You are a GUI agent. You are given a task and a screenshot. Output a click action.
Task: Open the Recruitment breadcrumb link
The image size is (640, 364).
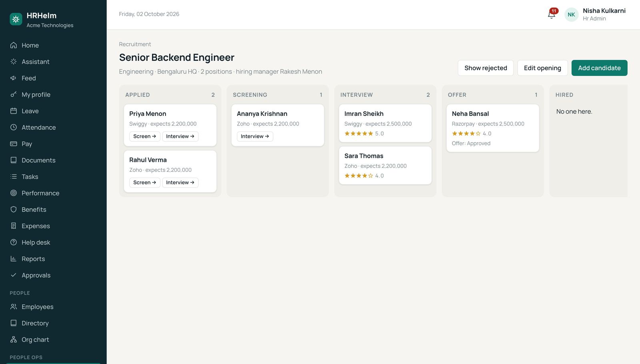(135, 44)
